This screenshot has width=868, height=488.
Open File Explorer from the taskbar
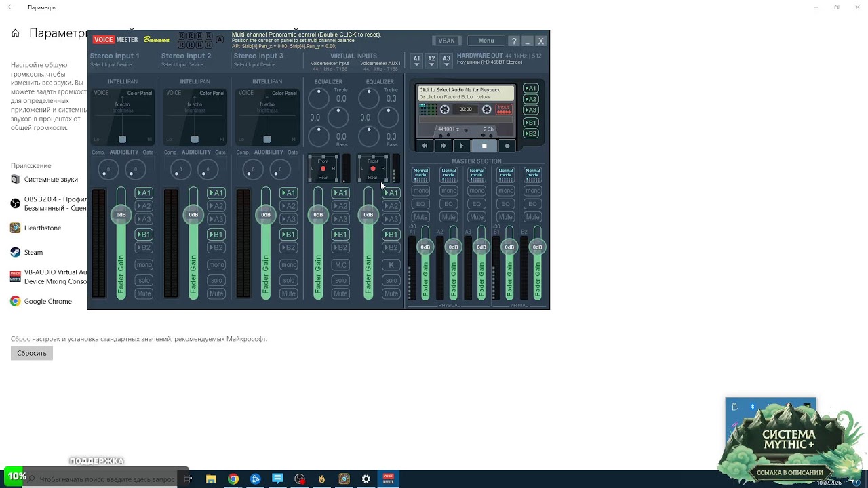pos(211,479)
